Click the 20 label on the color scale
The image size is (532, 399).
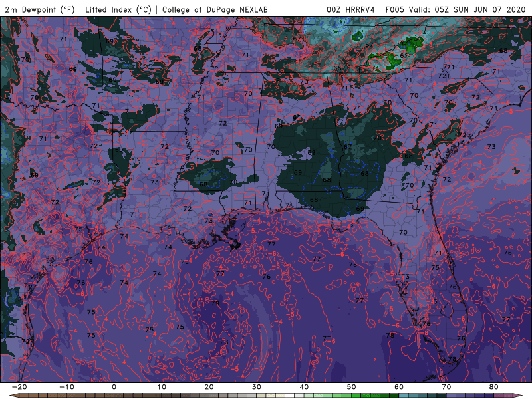[209, 387]
